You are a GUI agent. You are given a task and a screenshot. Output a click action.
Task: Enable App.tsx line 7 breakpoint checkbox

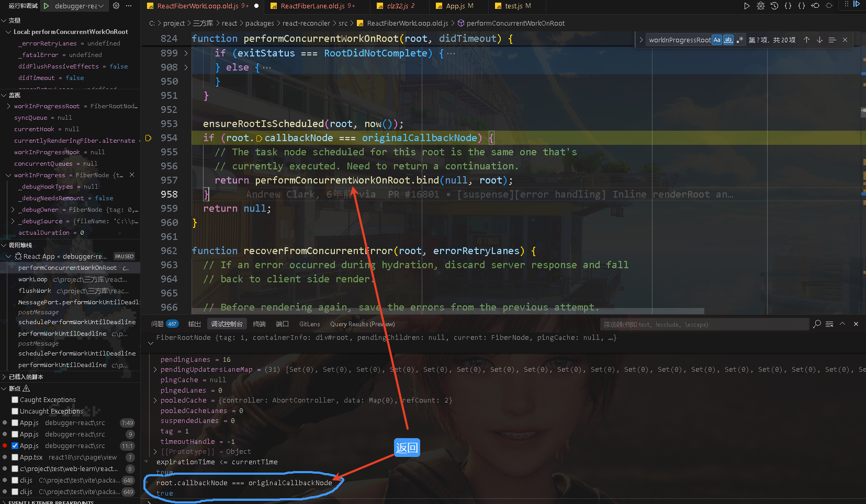coord(15,457)
